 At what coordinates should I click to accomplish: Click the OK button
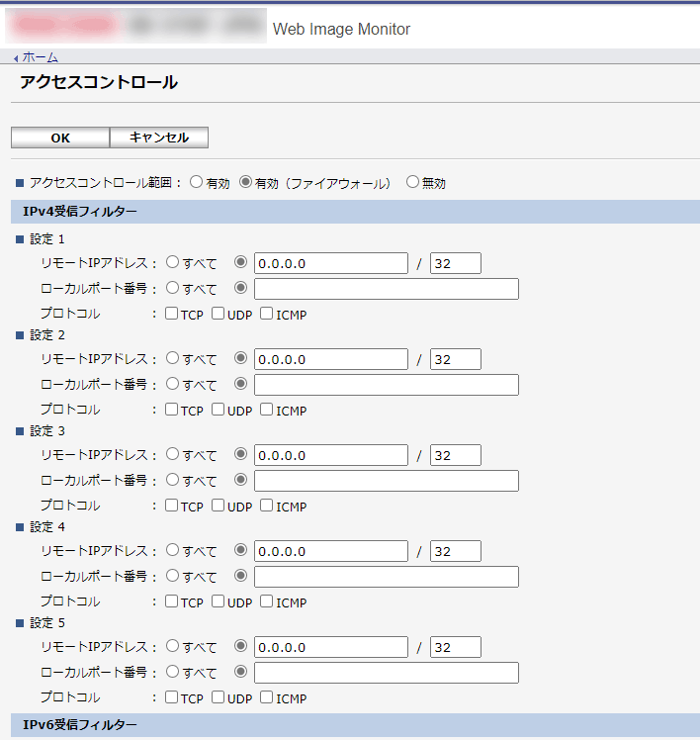60,138
